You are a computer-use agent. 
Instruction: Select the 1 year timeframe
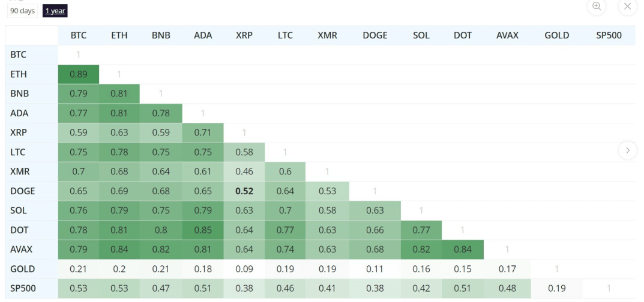[x=55, y=11]
